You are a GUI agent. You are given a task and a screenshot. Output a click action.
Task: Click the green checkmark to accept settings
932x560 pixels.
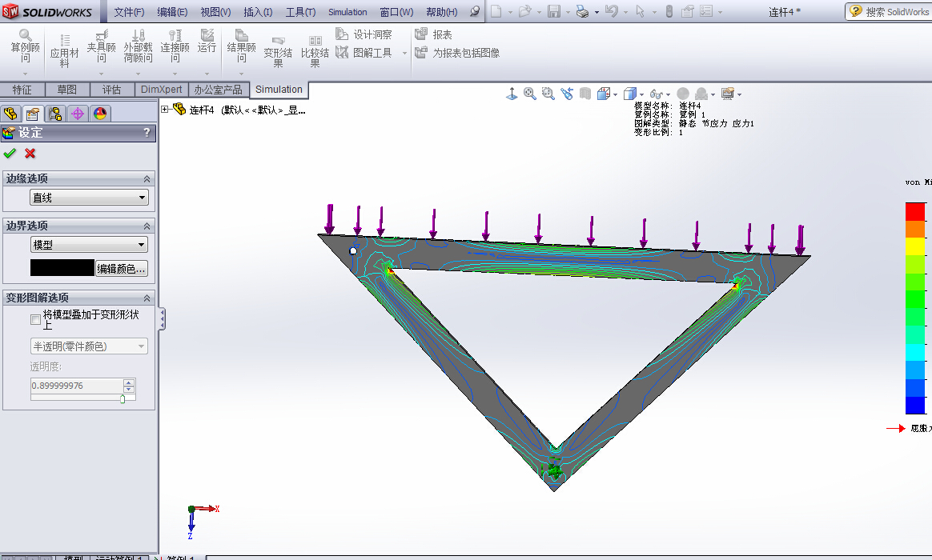pyautogui.click(x=10, y=154)
